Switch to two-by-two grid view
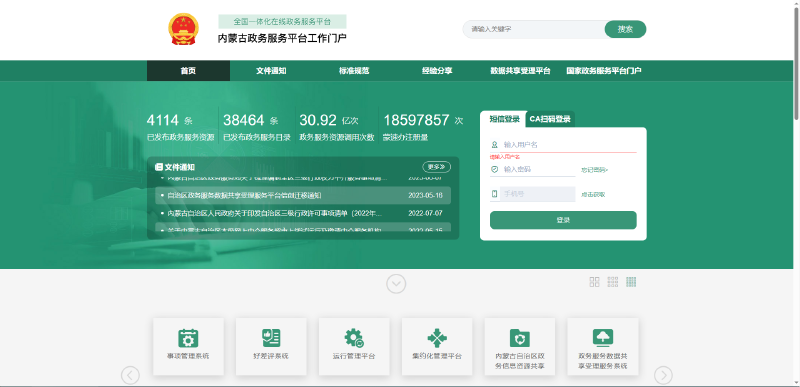Viewport: 800px width, 387px height. coord(594,282)
